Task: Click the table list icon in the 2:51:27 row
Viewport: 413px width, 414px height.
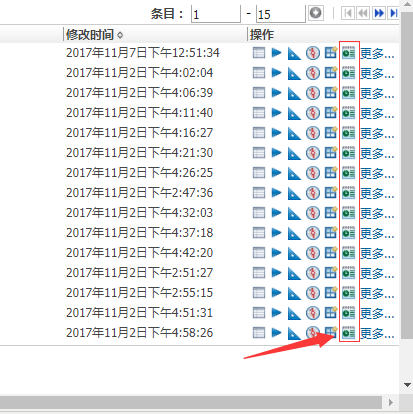Action: pos(259,273)
